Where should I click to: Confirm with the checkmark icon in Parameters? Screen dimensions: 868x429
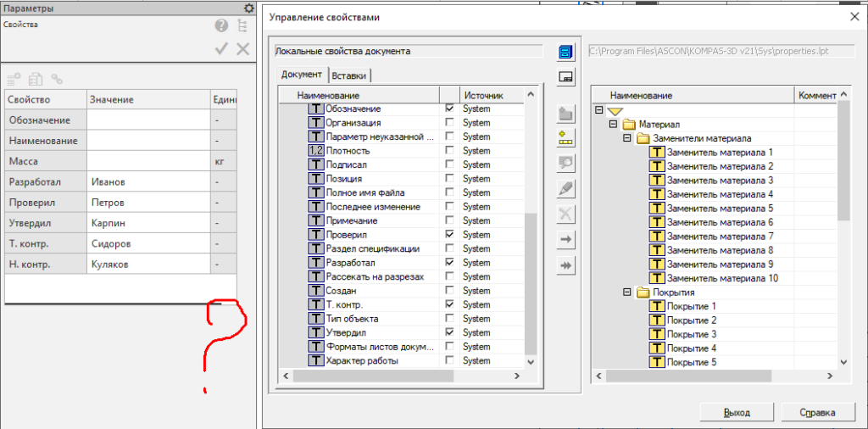[222, 49]
